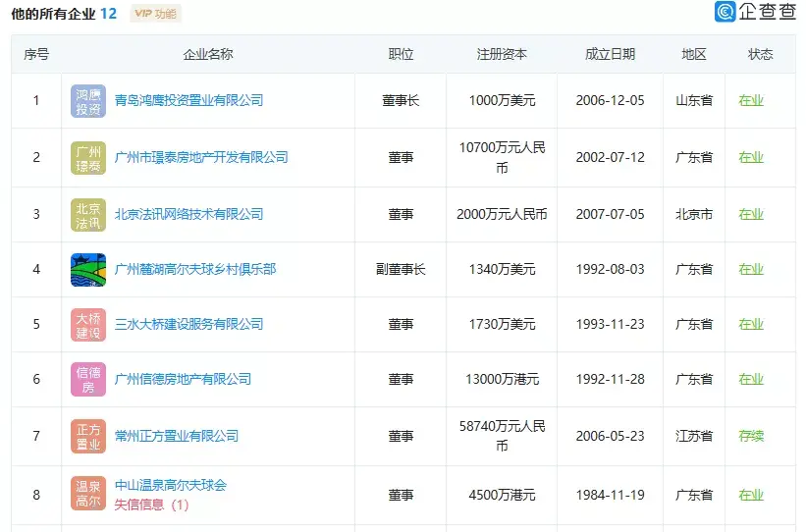Viewport: 806px width, 532px height.
Task: Click 北京市 region cell
Action: tap(694, 214)
